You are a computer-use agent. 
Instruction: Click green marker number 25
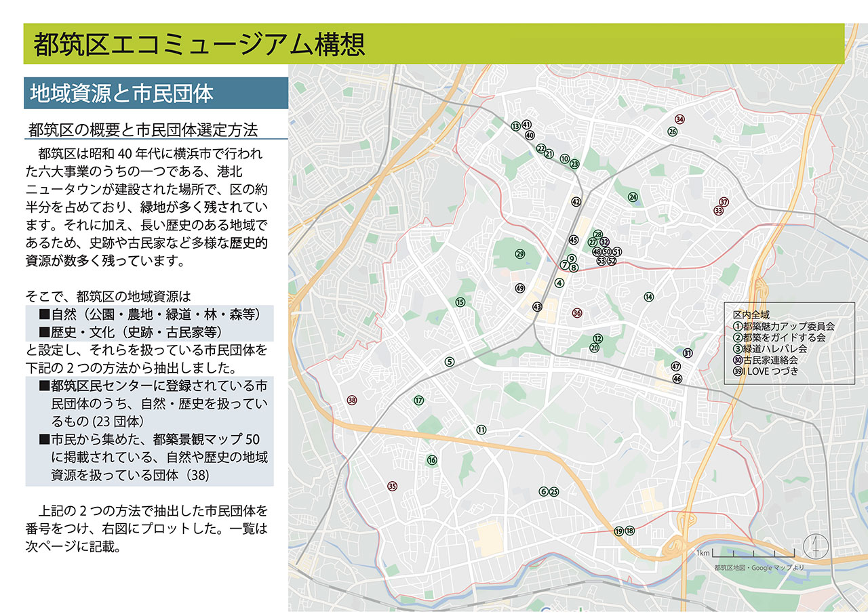[553, 491]
